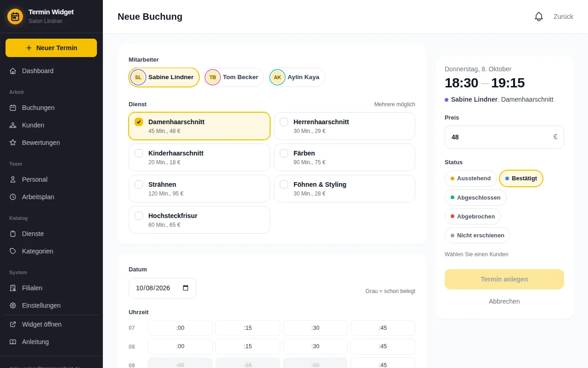Click the Termin Widget calendar logo
Image resolution: width=588 pixels, height=368 pixels.
[x=15, y=17]
